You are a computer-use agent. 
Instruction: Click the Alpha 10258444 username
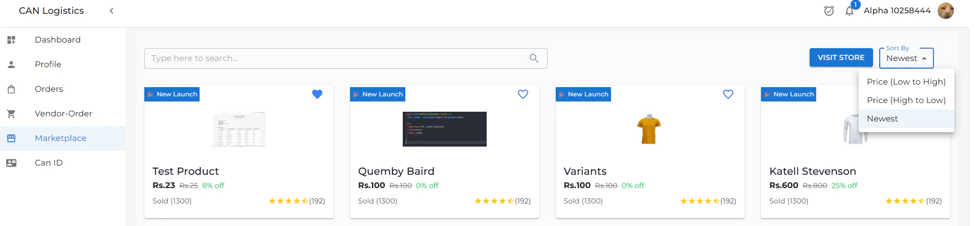(897, 11)
